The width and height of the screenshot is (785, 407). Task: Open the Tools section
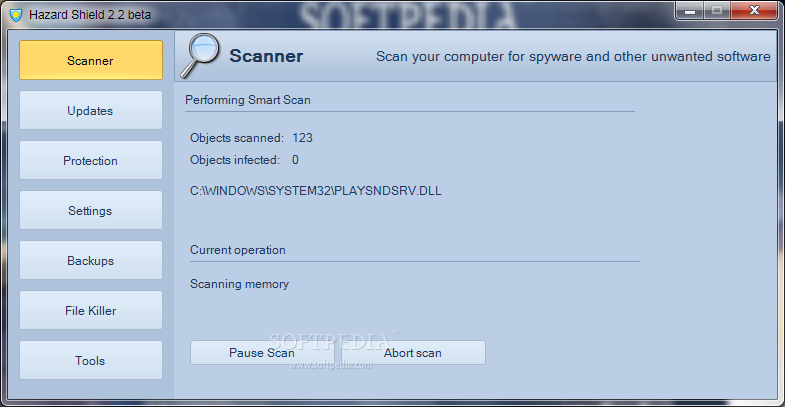[x=91, y=360]
